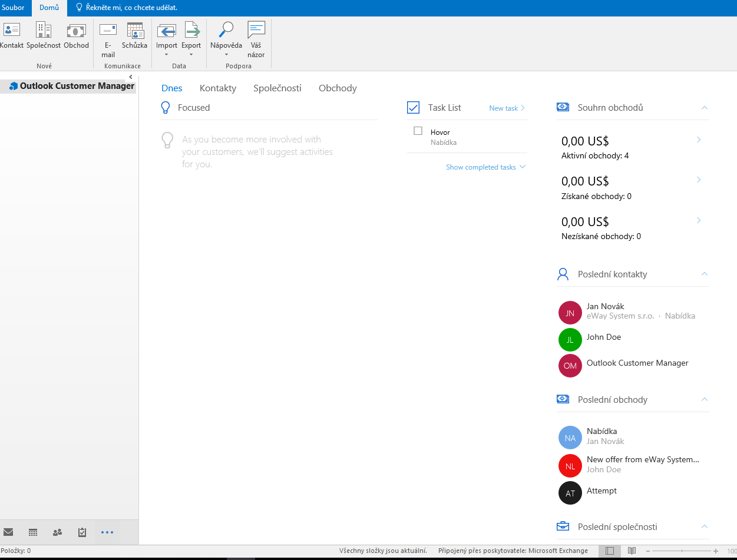
Task: Open Jan Novák's JN avatar
Action: [x=570, y=313]
